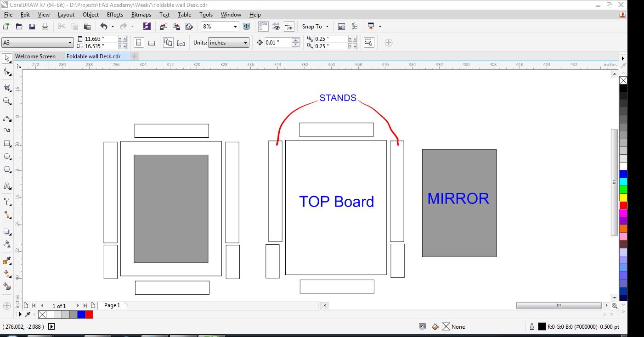Save the document with the floppy icon
The image size is (644, 337).
point(32,27)
